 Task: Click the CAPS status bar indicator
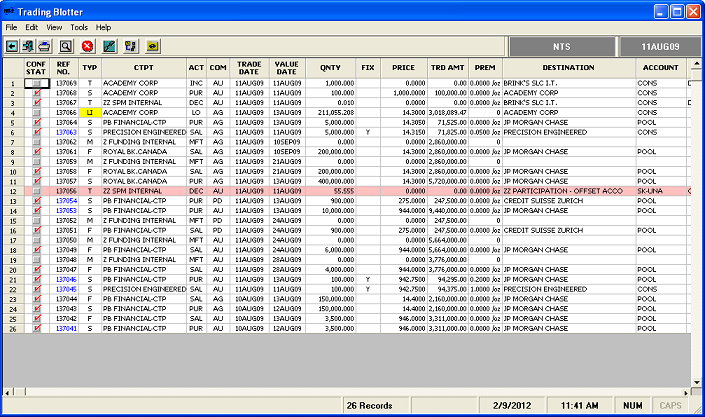(670, 405)
